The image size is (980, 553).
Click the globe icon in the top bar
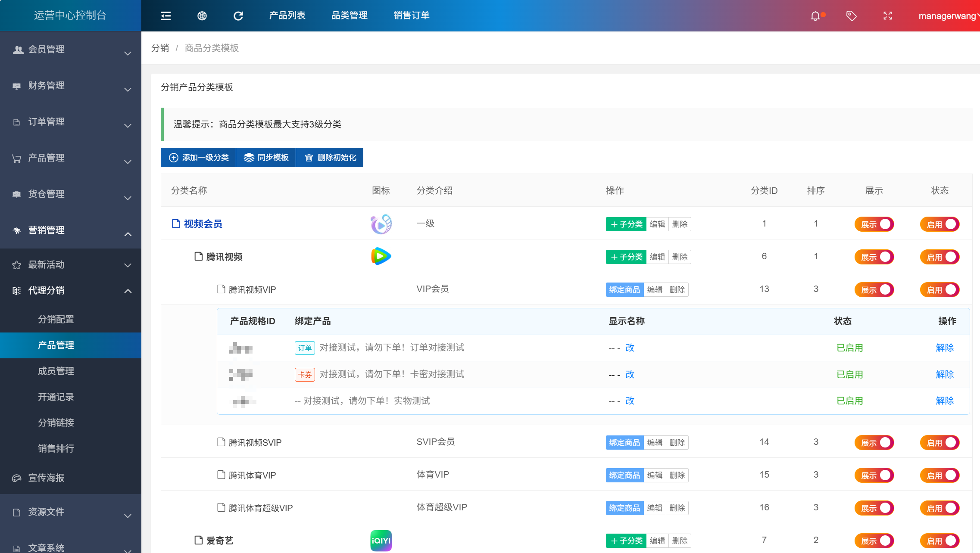point(202,16)
